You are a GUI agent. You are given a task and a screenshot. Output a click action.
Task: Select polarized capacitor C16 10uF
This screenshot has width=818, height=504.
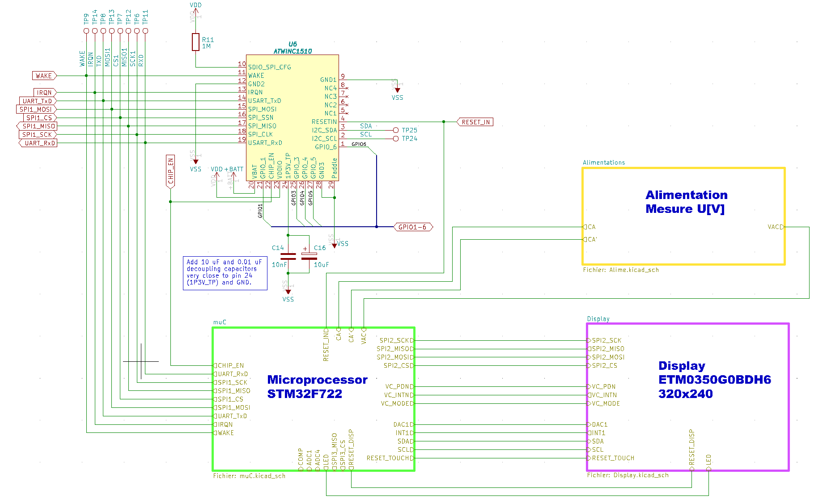[309, 256]
